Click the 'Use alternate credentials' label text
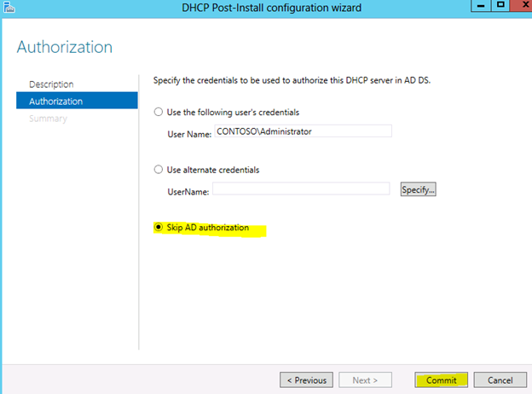This screenshot has width=532, height=394. pos(213,170)
